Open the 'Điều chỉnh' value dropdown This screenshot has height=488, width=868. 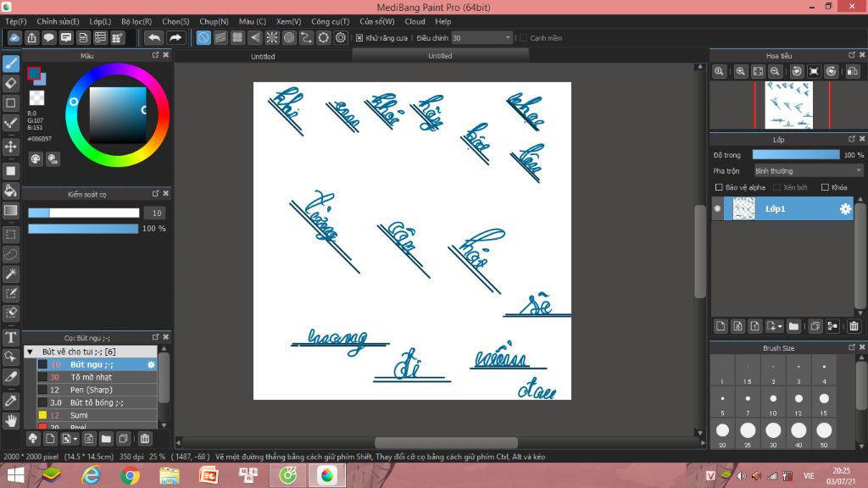[508, 37]
